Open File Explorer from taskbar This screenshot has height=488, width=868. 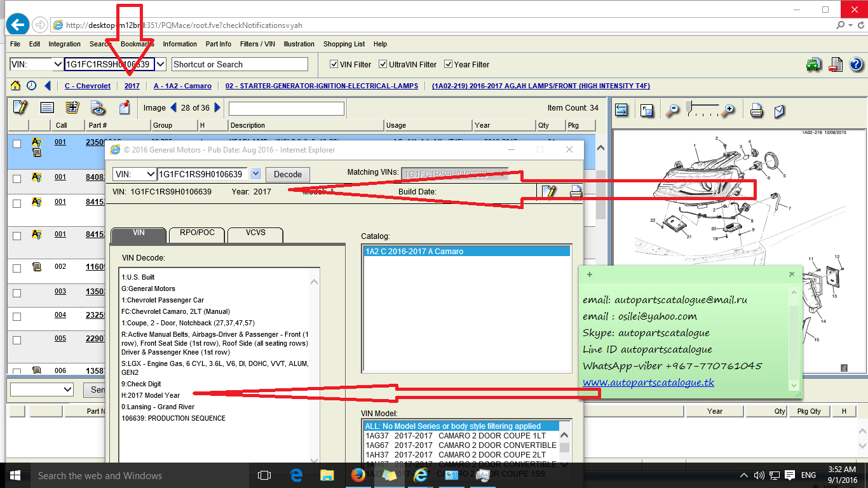pos(327,475)
